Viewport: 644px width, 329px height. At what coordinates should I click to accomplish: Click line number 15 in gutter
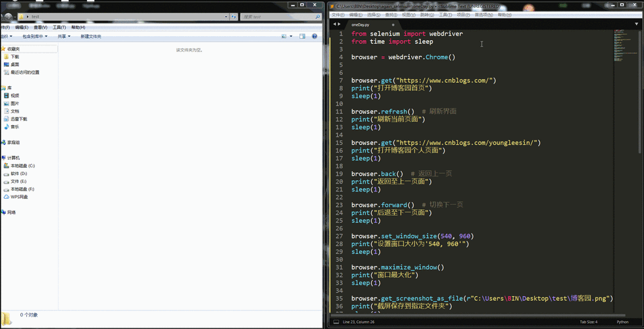pos(339,143)
